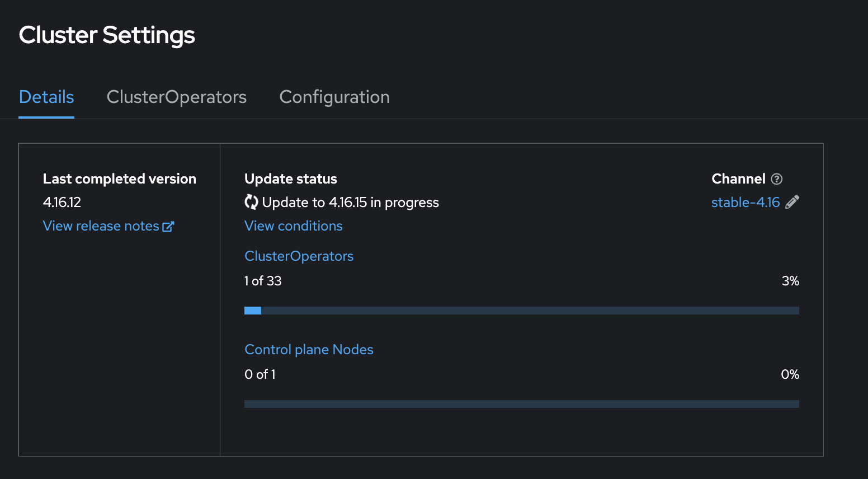The image size is (868, 479).
Task: Open the ClusterOperators link under Update status
Action: [299, 256]
